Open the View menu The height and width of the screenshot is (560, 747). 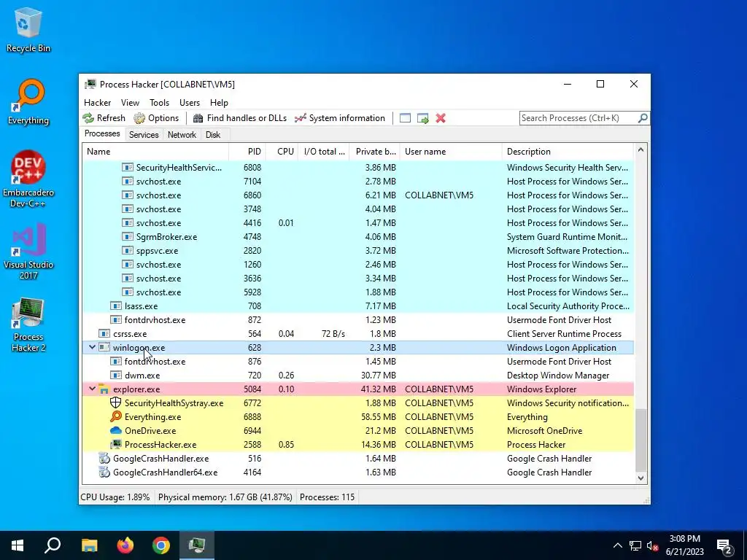[130, 102]
